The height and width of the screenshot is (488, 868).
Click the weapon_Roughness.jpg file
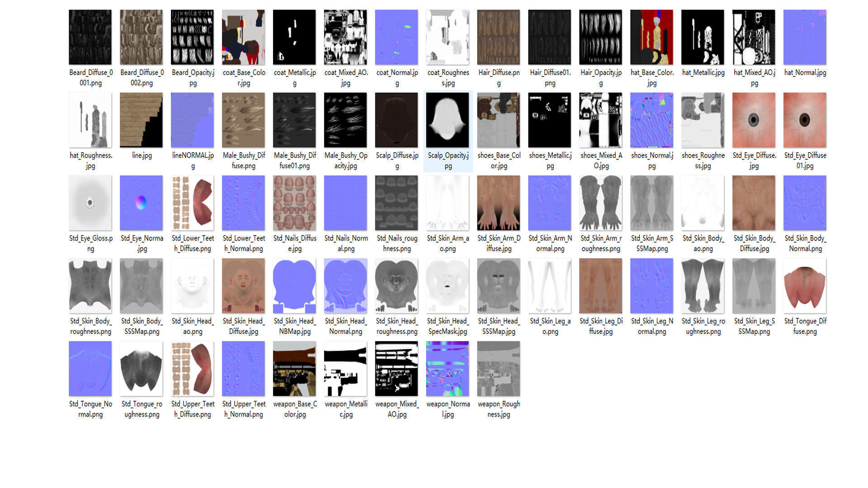498,369
